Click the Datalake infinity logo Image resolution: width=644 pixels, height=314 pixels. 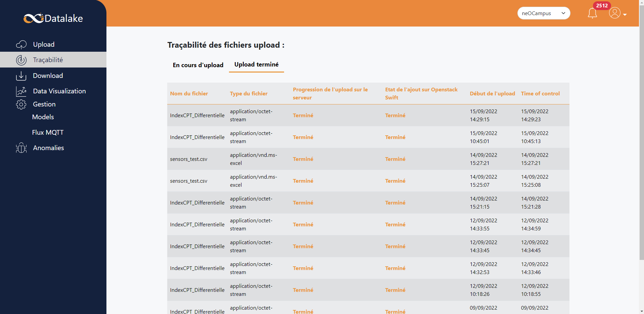click(34, 18)
